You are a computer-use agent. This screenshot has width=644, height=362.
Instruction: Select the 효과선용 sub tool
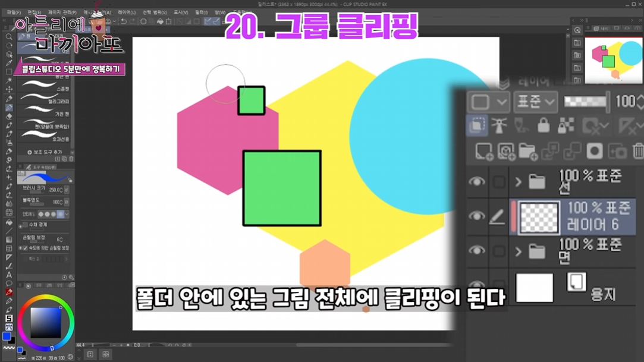[43, 136]
